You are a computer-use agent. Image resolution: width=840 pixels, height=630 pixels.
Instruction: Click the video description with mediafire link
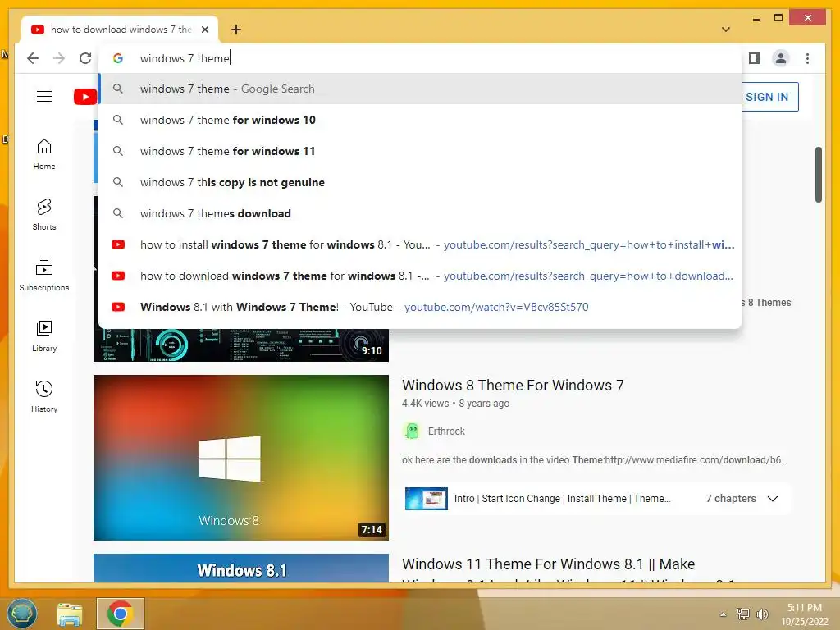595,460
